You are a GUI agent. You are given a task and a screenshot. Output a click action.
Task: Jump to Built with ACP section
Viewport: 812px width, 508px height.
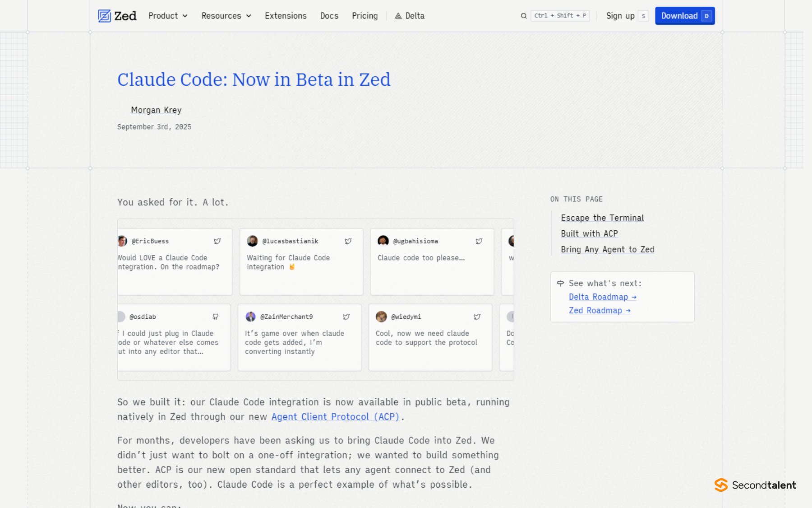pyautogui.click(x=589, y=233)
